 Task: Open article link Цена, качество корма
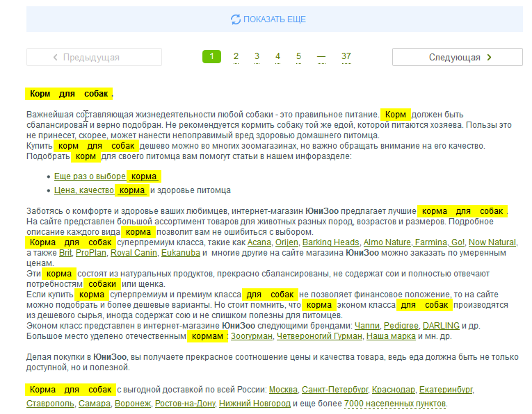tap(101, 190)
